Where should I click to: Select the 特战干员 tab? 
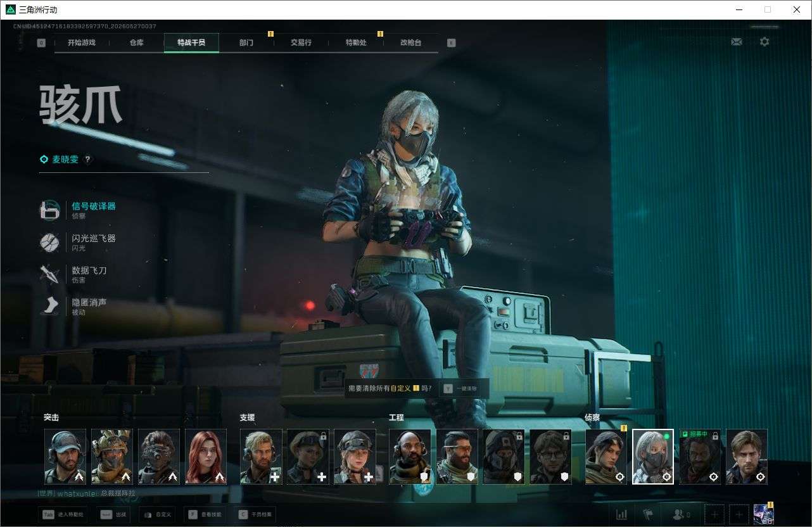pos(191,42)
